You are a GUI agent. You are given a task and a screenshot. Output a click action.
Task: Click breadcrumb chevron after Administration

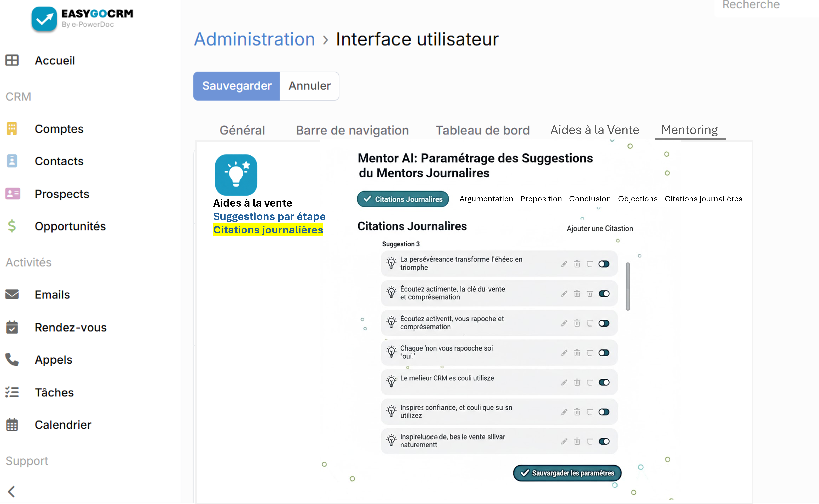point(325,40)
